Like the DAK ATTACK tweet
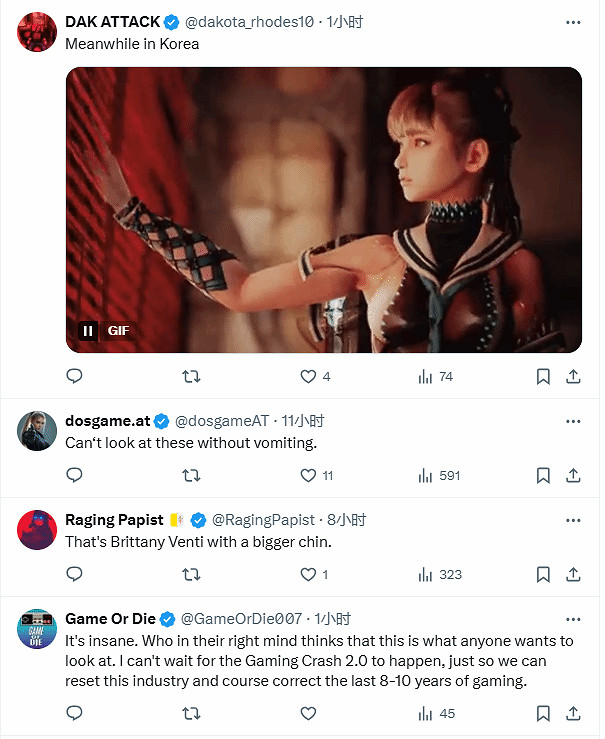The width and height of the screenshot is (605, 739). click(309, 376)
